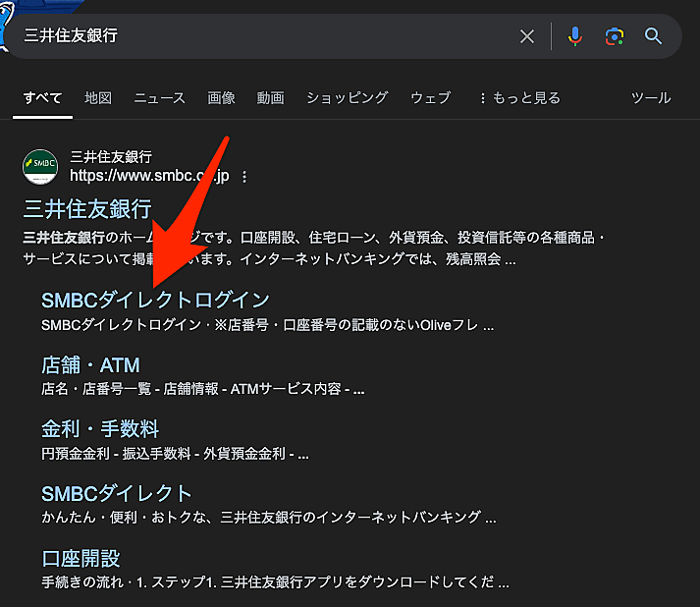The image size is (700, 607).
Task: Click snippet text 店名・店番号一覧 - 店舗情報
Action: click(x=130, y=389)
